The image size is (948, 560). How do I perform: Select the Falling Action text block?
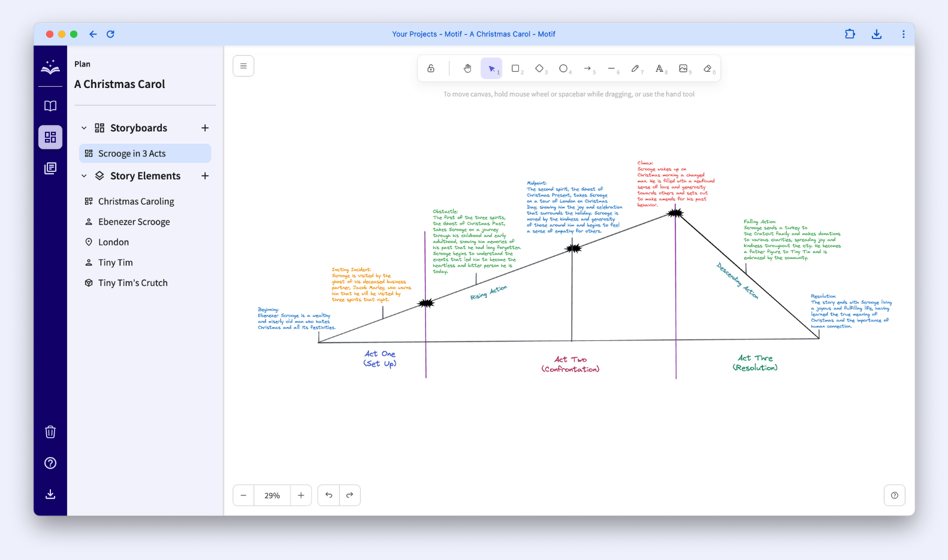tap(792, 240)
